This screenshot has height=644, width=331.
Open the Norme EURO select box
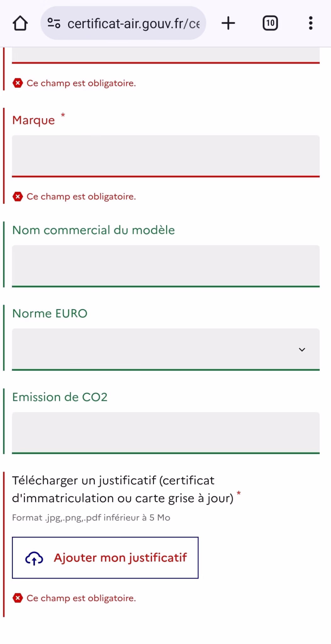click(166, 349)
